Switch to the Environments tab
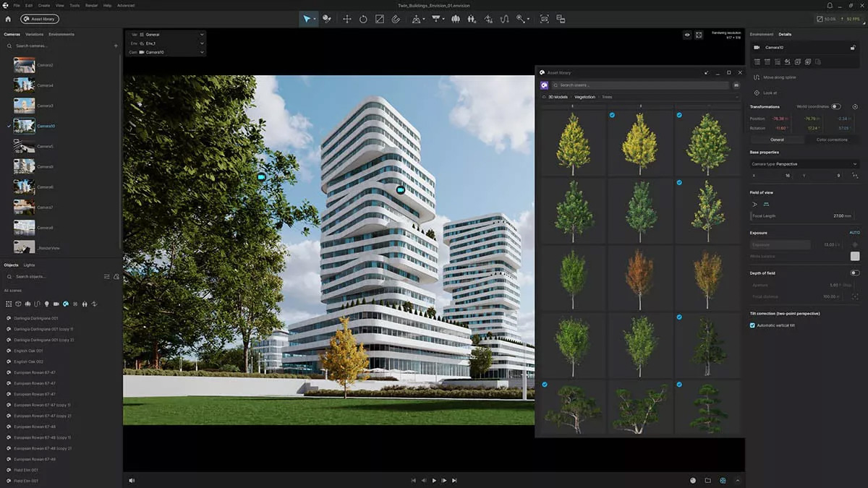This screenshot has height=488, width=868. click(x=61, y=34)
